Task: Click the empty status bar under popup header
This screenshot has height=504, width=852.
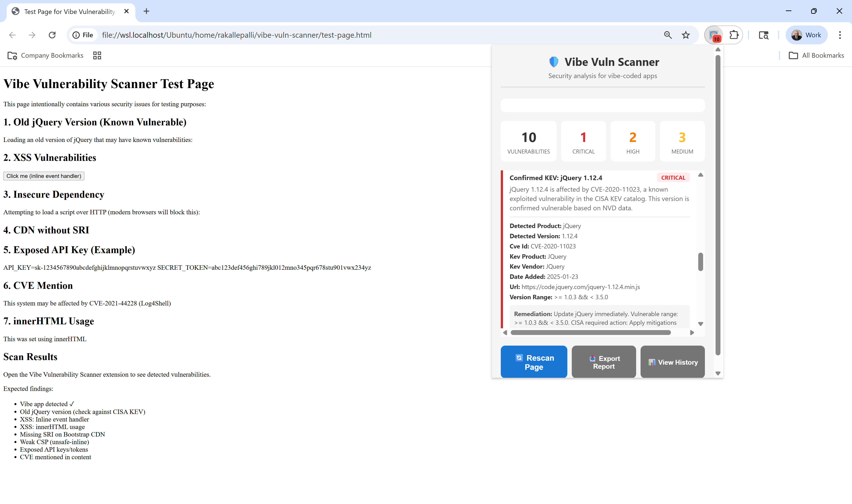Action: [603, 105]
